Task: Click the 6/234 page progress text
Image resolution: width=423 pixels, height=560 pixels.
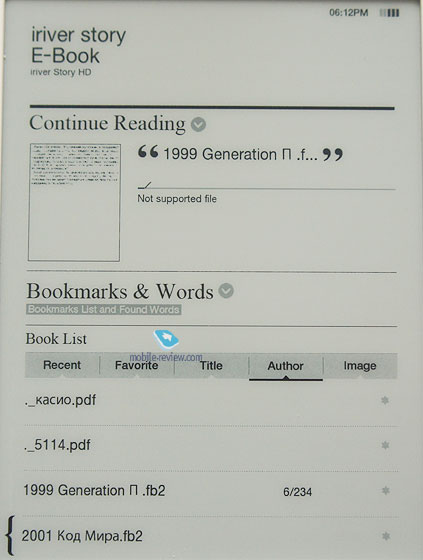Action: tap(297, 492)
